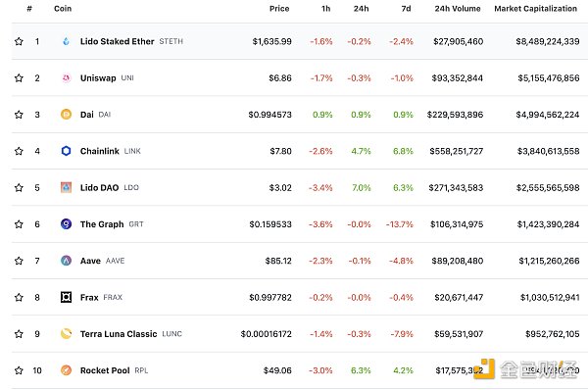
Task: Click the Dai coin logo
Action: [x=66, y=115]
